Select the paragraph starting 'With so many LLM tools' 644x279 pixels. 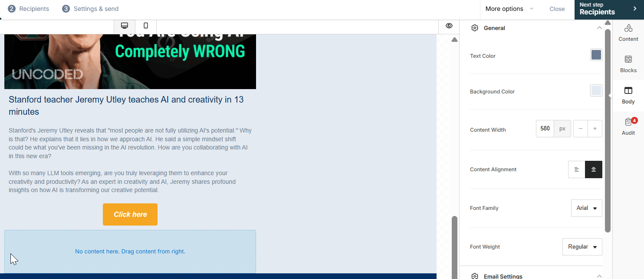coord(122,182)
